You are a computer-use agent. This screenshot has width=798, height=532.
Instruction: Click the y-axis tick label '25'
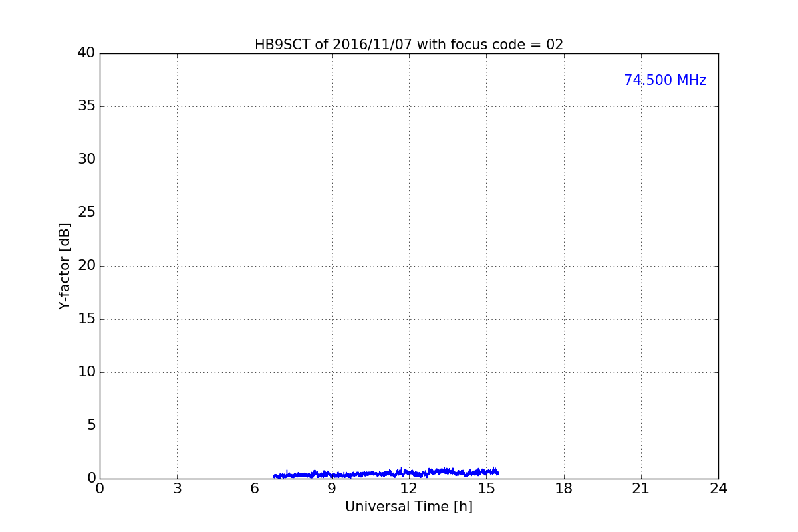point(86,213)
